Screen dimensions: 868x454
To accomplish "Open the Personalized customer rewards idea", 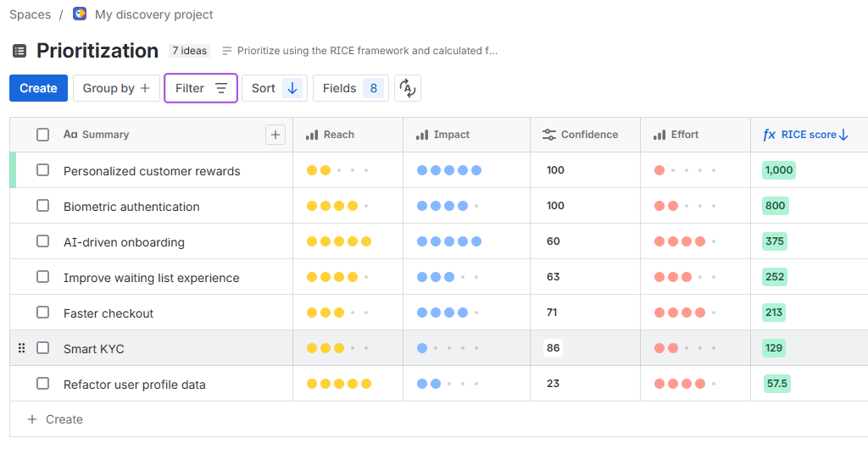I will (x=152, y=171).
